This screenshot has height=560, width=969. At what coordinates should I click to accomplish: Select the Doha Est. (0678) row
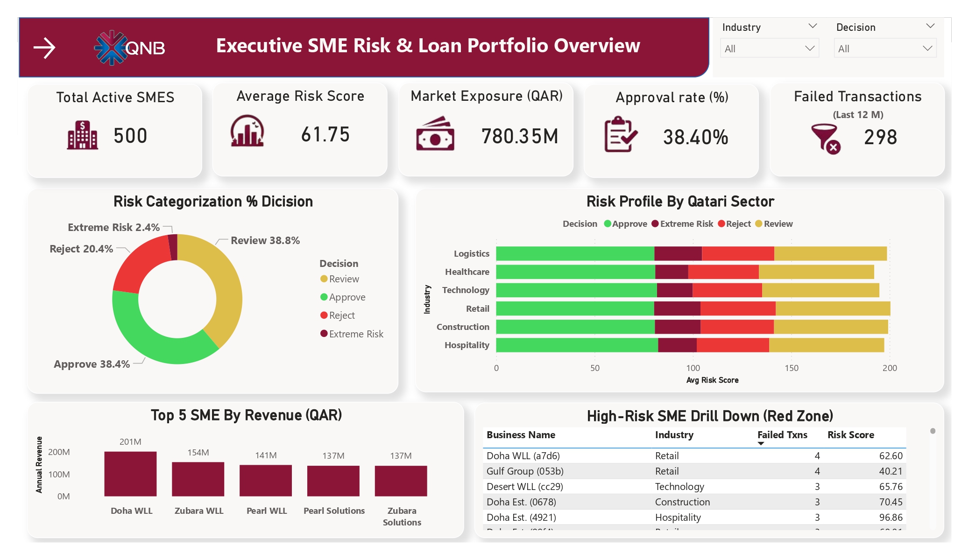[694, 502]
